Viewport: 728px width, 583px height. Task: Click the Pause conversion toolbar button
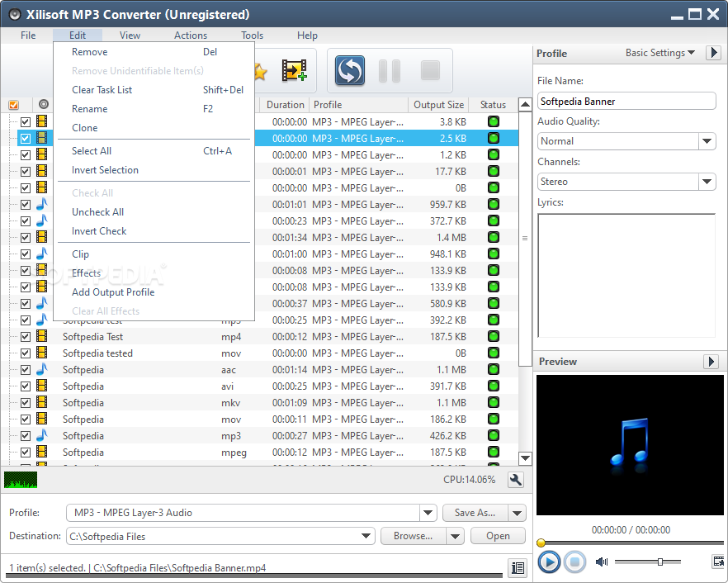coord(390,71)
